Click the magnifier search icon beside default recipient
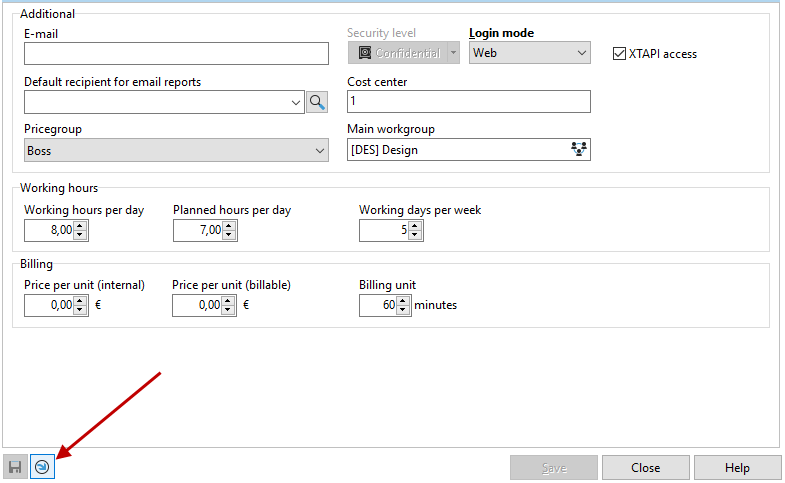Viewport: 785px width, 483px height. point(317,102)
